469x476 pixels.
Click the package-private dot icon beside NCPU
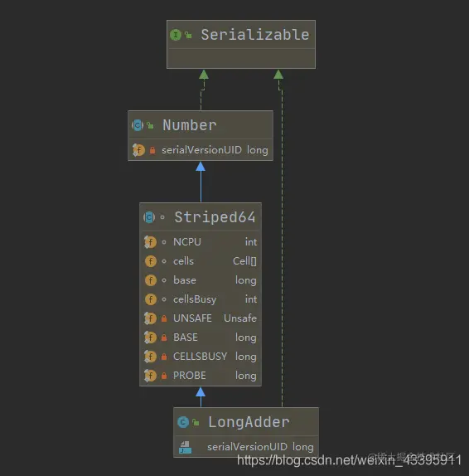[x=164, y=242]
